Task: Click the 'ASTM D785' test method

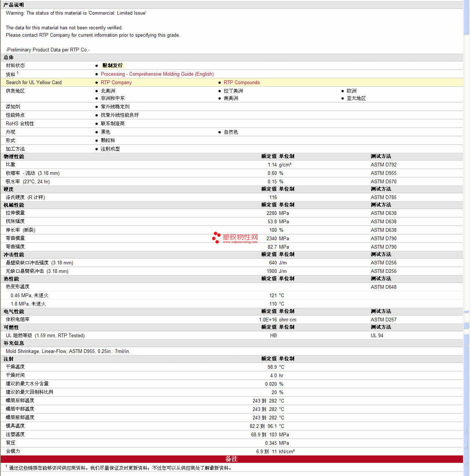Action: tap(384, 198)
